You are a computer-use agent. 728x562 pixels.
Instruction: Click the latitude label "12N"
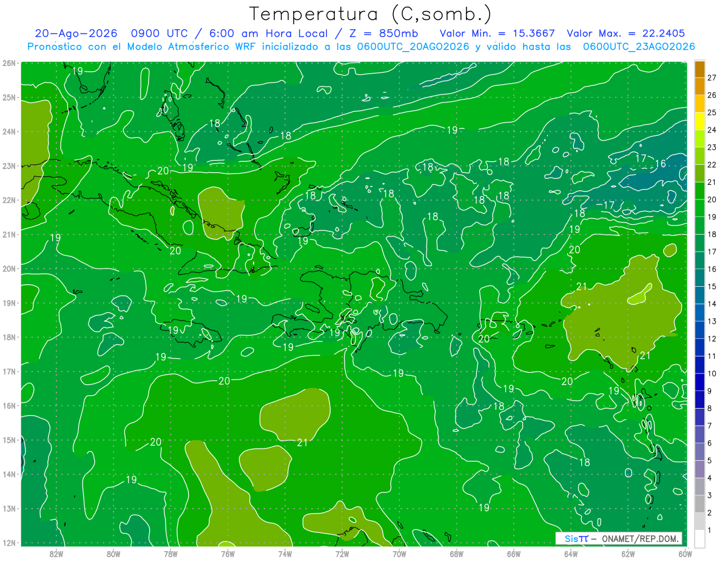9,543
